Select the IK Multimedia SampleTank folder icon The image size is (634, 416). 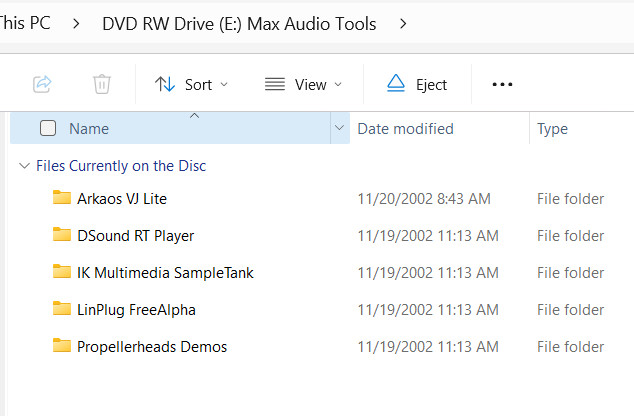(62, 271)
